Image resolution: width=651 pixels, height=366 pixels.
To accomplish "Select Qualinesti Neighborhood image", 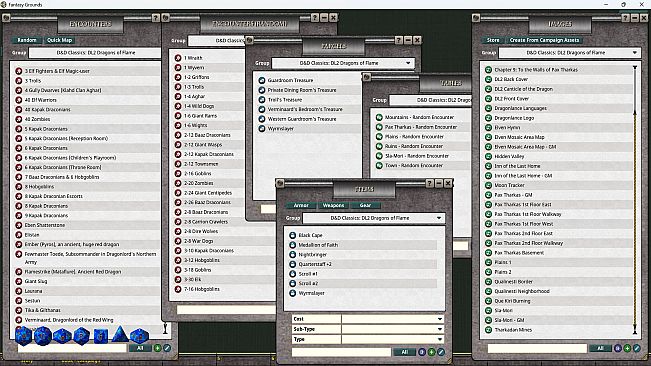I will 522,291.
